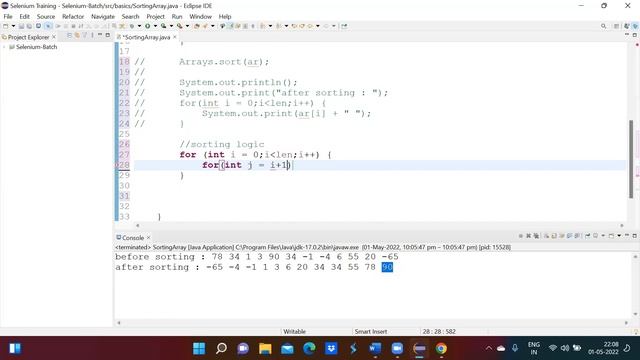
Task: Close the Console view tab
Action: [x=149, y=238]
